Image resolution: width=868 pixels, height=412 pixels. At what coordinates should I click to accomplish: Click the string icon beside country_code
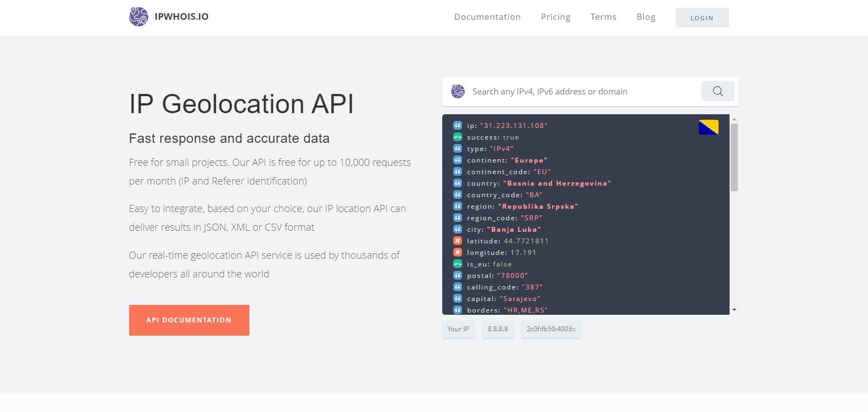458,194
